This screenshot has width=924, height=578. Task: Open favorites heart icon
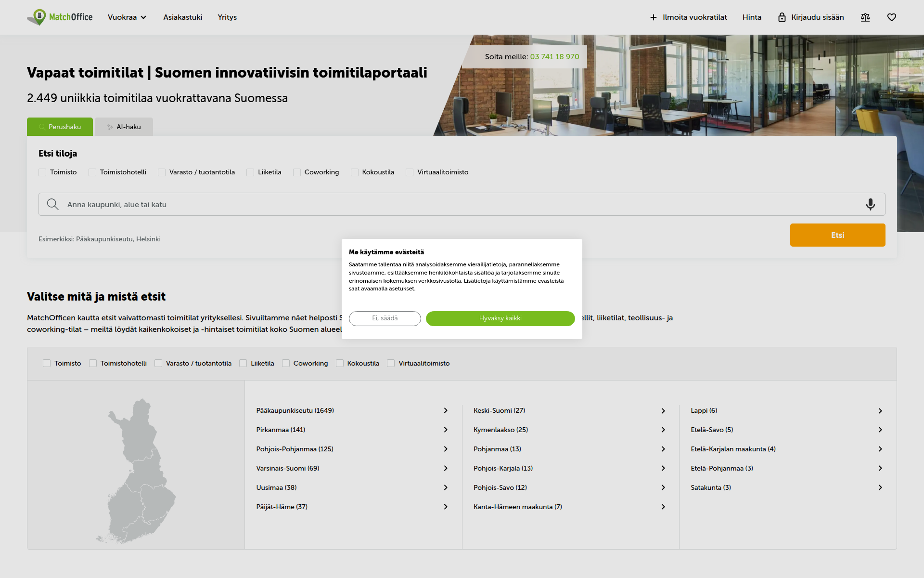892,17
